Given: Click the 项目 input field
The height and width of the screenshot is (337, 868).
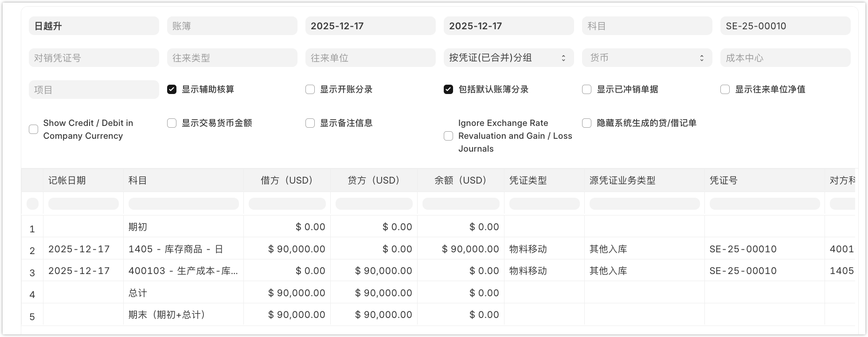Looking at the screenshot, I should tap(94, 90).
